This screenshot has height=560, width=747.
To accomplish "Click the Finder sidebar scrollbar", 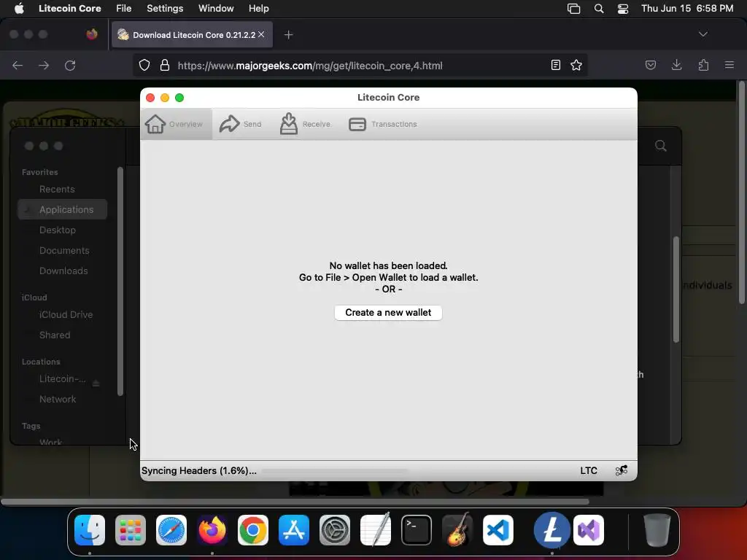I will [x=120, y=281].
